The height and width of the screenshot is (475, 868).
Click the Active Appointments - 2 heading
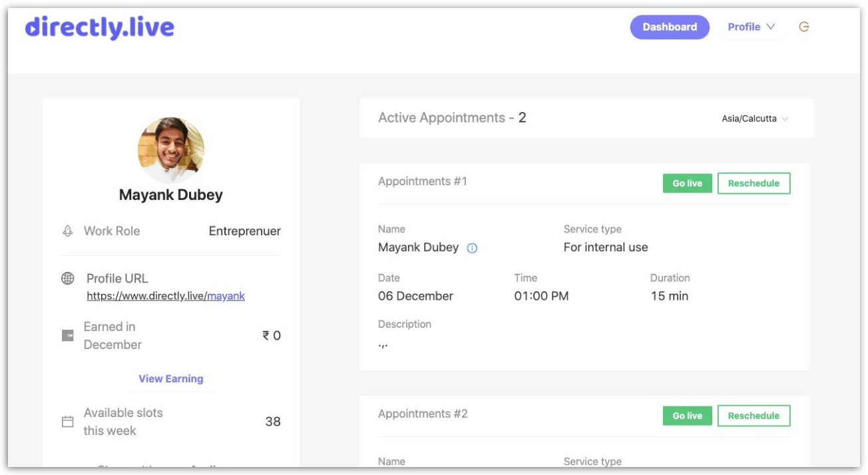(x=453, y=118)
